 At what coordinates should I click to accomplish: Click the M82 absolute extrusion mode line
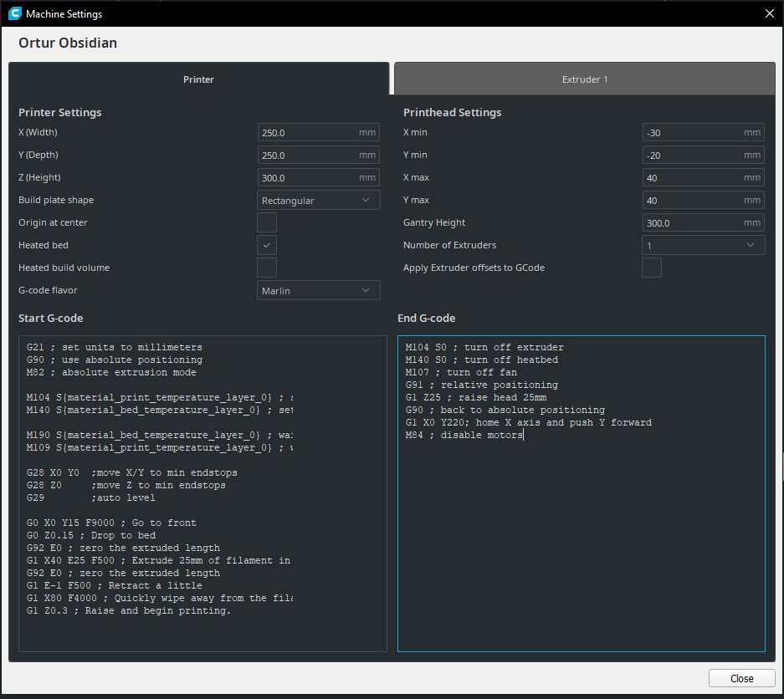[111, 372]
